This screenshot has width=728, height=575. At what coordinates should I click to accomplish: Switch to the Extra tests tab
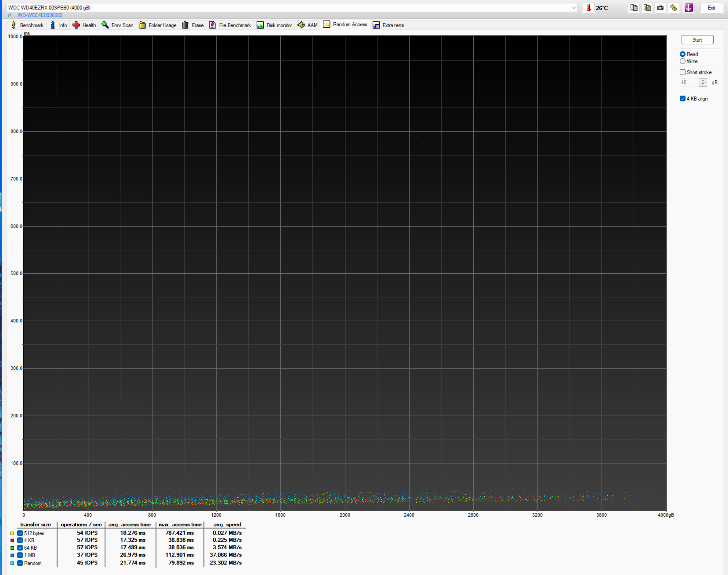388,25
